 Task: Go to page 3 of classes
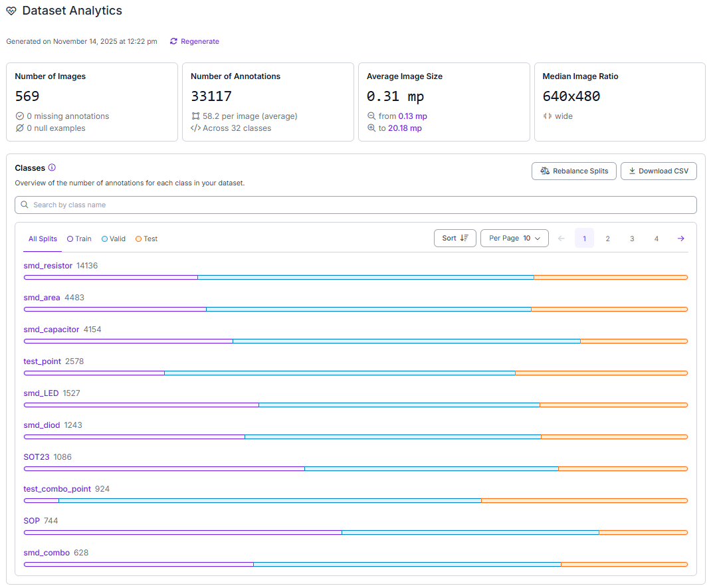632,239
